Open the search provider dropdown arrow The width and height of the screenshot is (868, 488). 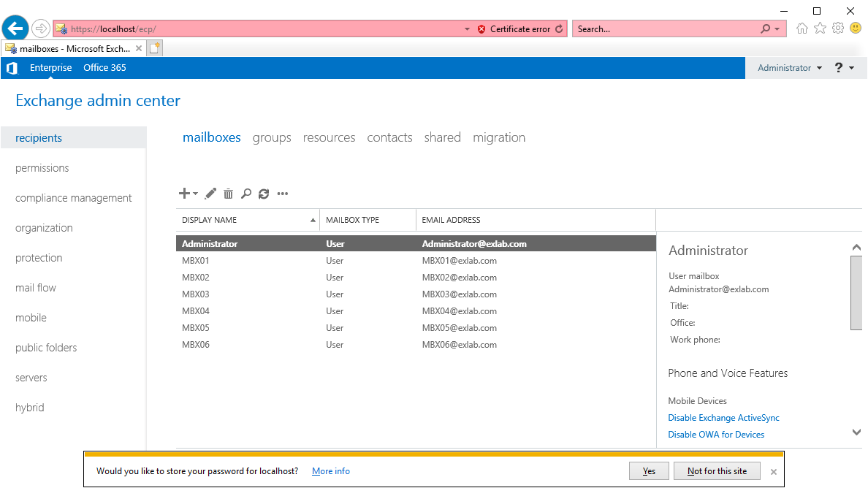(x=777, y=28)
